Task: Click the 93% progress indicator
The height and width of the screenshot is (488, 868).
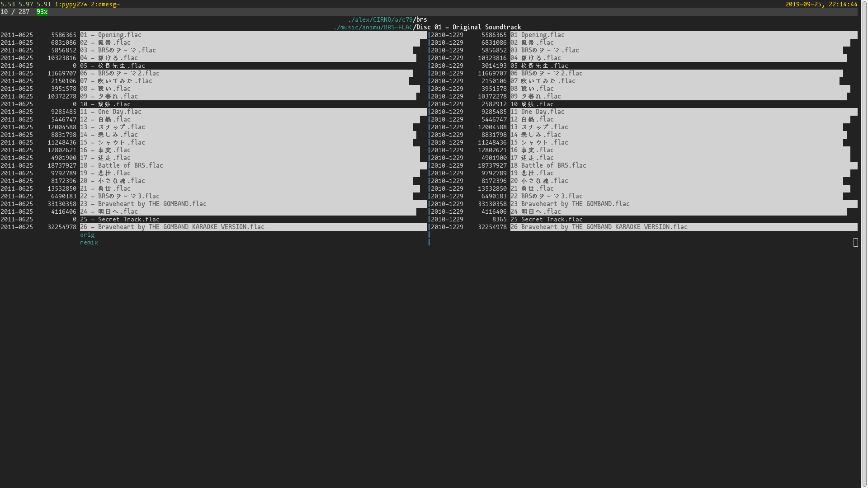Action: (42, 12)
